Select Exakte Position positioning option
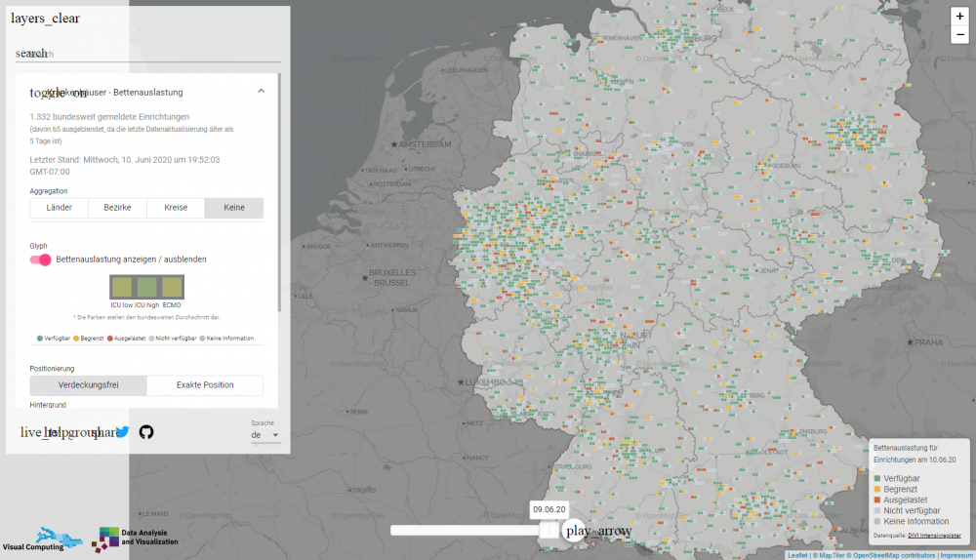 [x=205, y=385]
